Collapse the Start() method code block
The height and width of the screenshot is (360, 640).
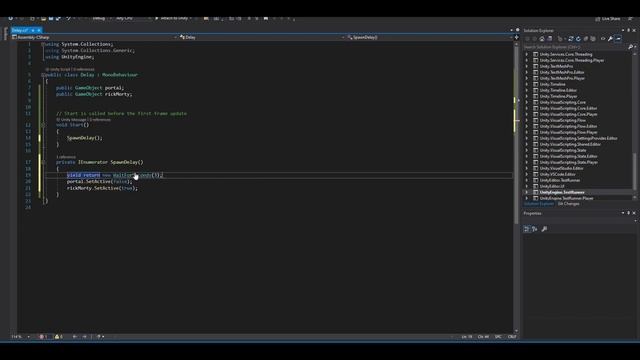pyautogui.click(x=43, y=125)
